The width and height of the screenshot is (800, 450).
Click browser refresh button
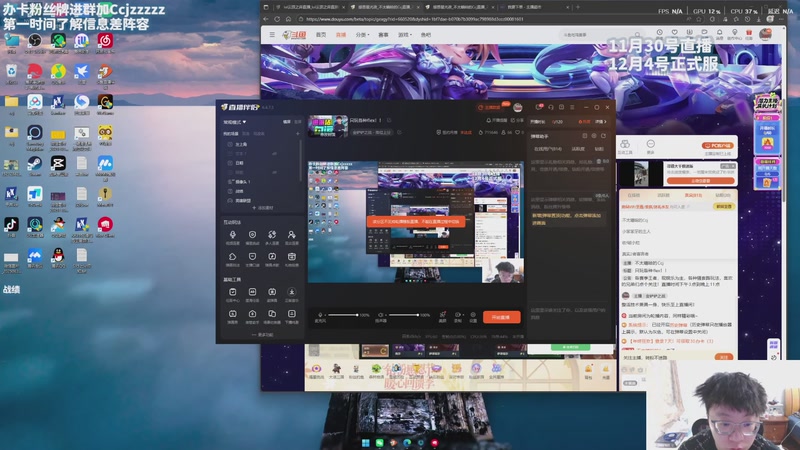(x=277, y=19)
